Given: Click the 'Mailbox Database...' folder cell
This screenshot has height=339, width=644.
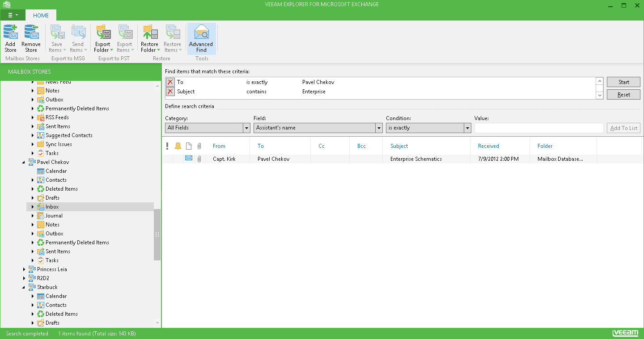Looking at the screenshot, I should click(x=560, y=159).
